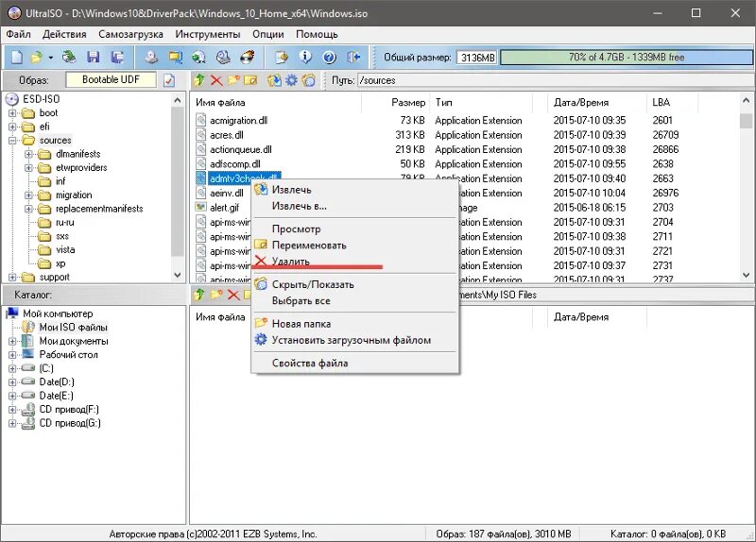Open the Файл menu
The height and width of the screenshot is (542, 756).
[18, 34]
